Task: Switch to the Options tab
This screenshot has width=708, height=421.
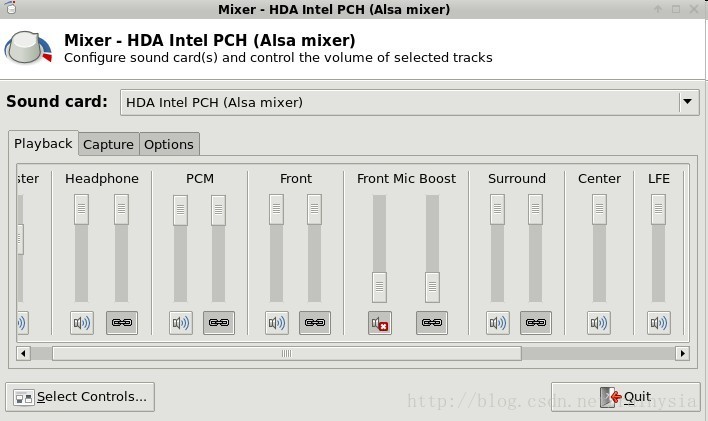Action: coord(169,144)
